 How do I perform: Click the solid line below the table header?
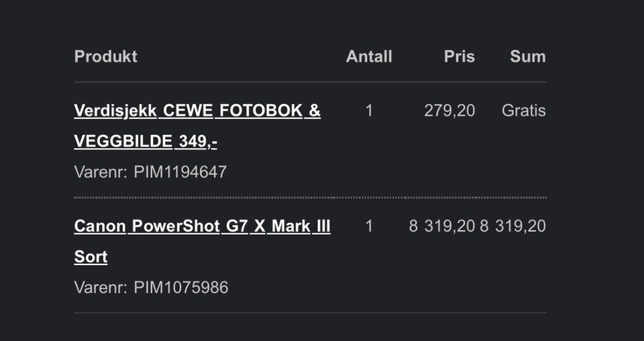310,82
